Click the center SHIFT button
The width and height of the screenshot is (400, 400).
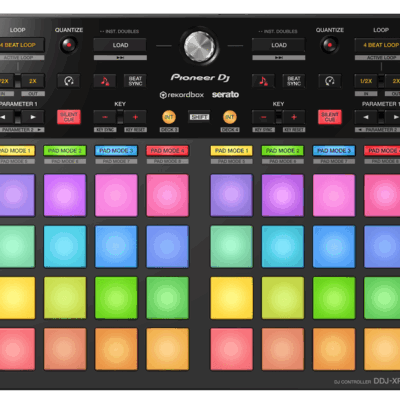[199, 117]
